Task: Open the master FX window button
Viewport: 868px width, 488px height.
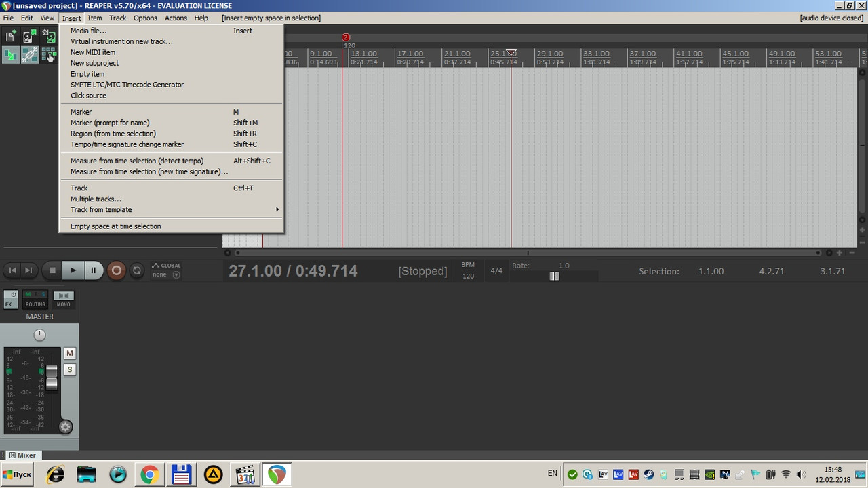Action: 10,299
